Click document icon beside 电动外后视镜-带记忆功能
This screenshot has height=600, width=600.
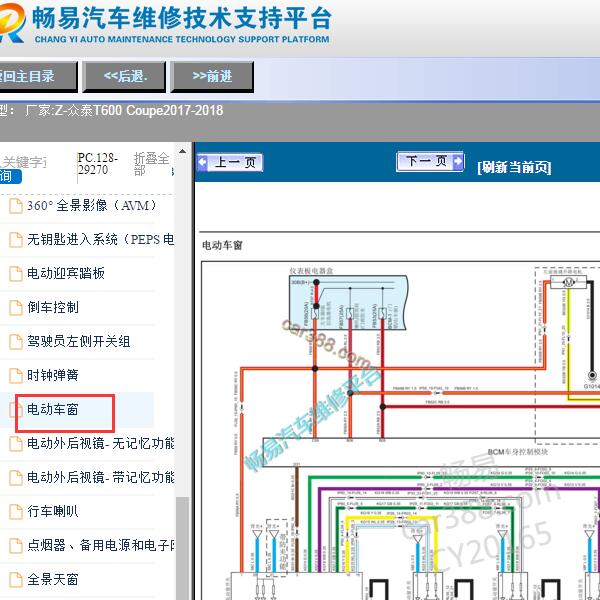point(16,477)
